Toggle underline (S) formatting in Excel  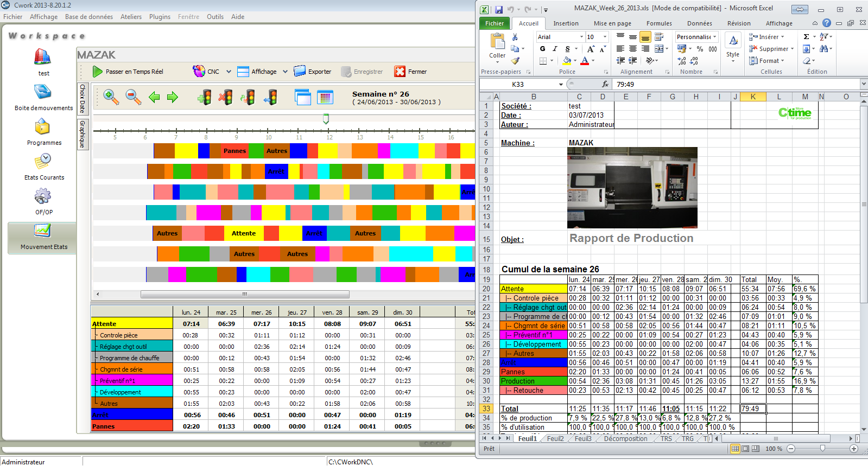point(567,49)
